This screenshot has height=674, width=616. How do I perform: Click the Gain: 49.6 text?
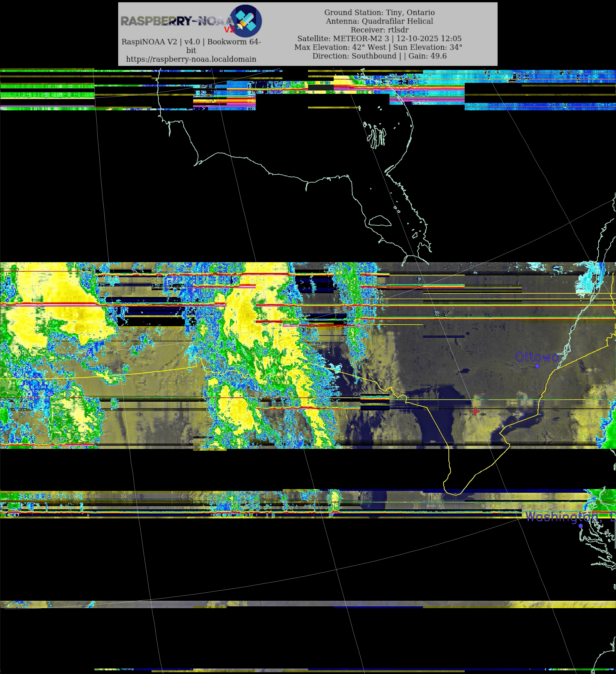pyautogui.click(x=427, y=56)
